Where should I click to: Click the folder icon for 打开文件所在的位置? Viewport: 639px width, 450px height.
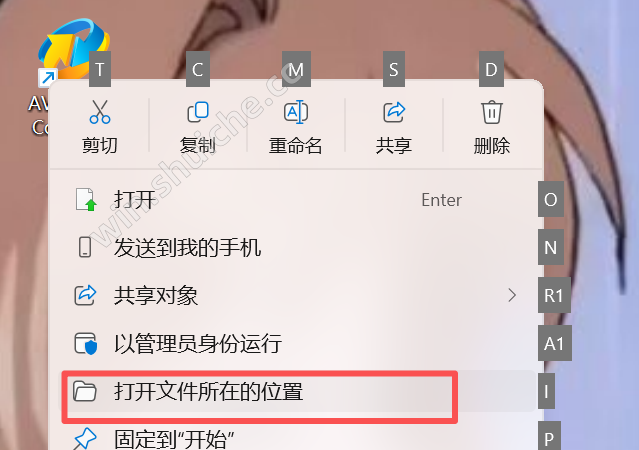pyautogui.click(x=85, y=392)
